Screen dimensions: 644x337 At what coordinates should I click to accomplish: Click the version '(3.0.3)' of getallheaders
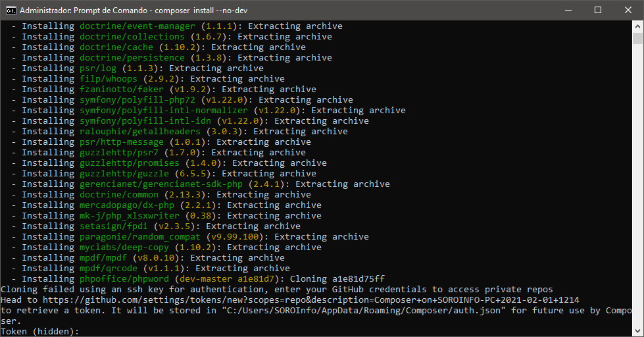tap(224, 132)
